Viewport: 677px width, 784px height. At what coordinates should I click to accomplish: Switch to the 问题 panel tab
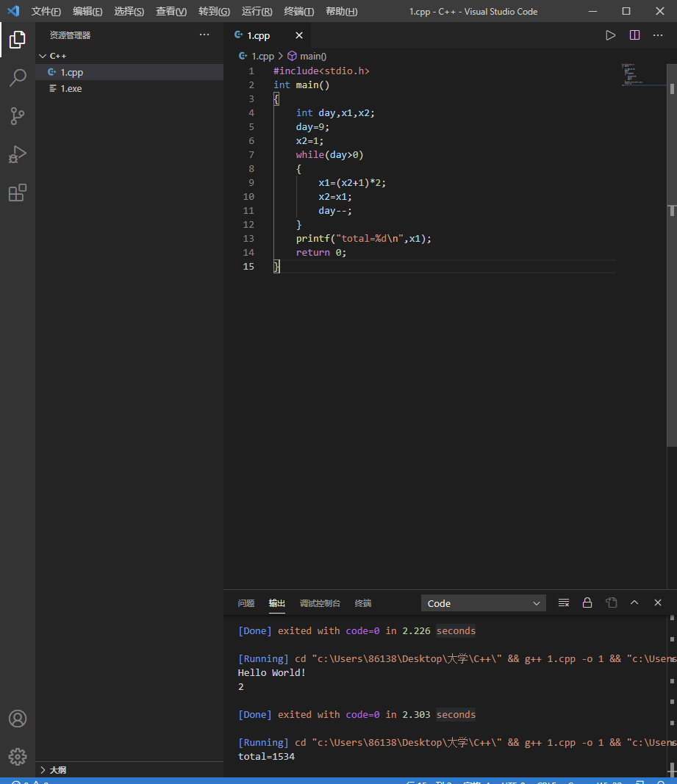tap(246, 603)
